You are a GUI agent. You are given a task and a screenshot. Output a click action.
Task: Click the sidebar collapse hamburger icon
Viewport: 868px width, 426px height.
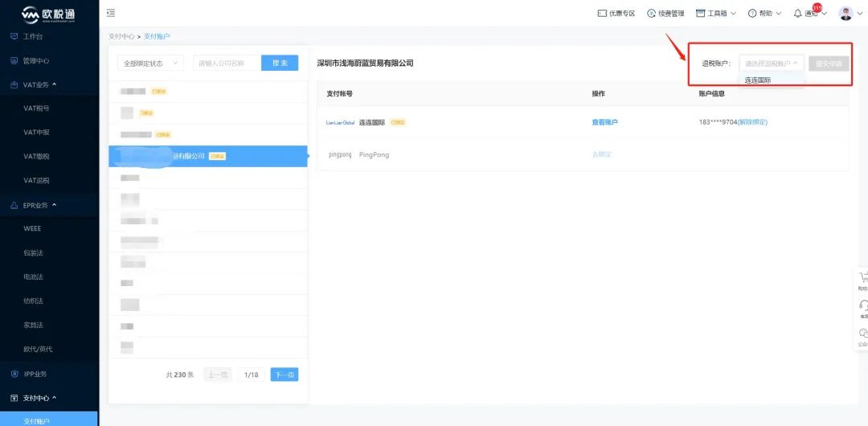pos(111,13)
